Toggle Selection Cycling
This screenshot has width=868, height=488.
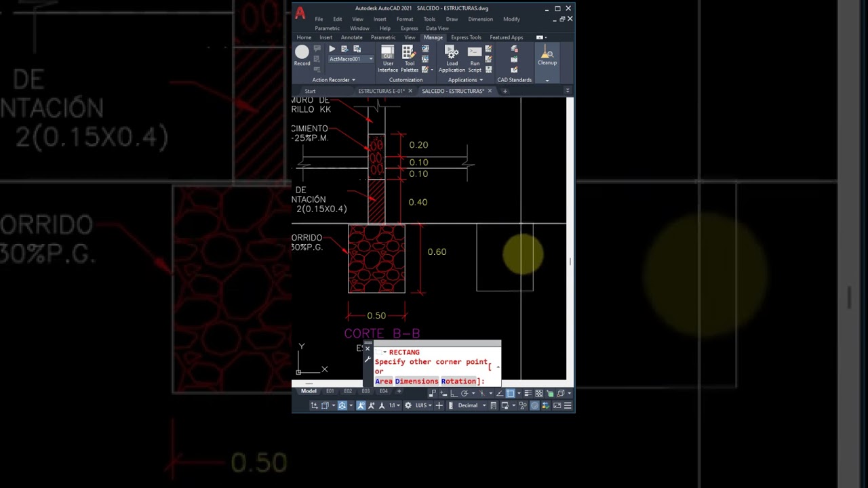[550, 393]
